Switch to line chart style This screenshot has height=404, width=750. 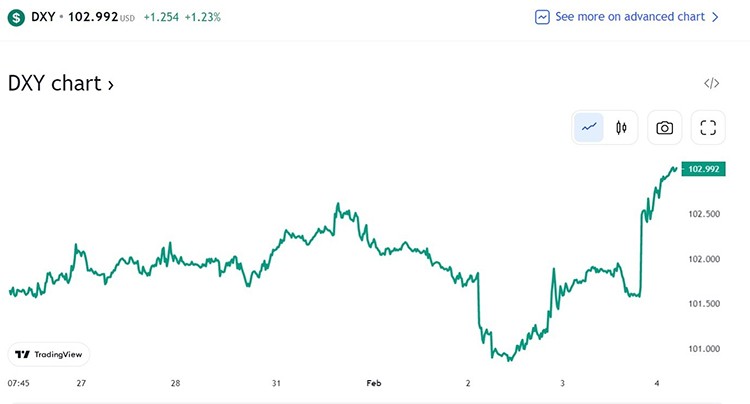click(589, 127)
